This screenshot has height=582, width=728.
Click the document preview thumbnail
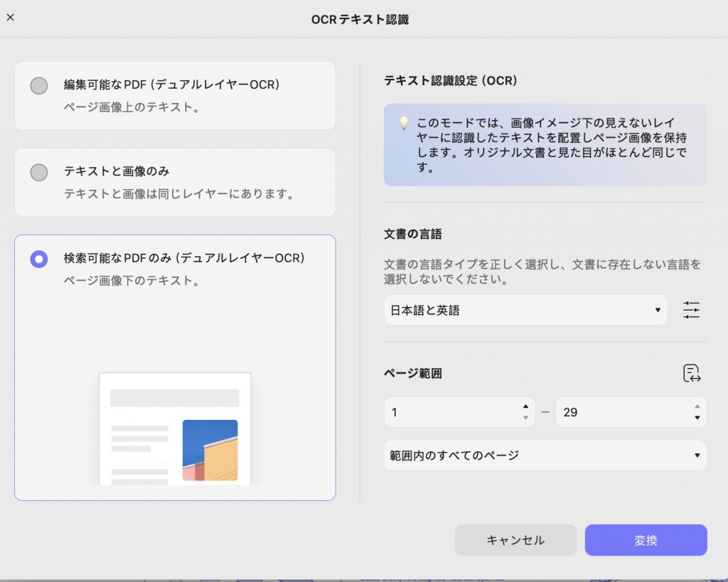[175, 429]
